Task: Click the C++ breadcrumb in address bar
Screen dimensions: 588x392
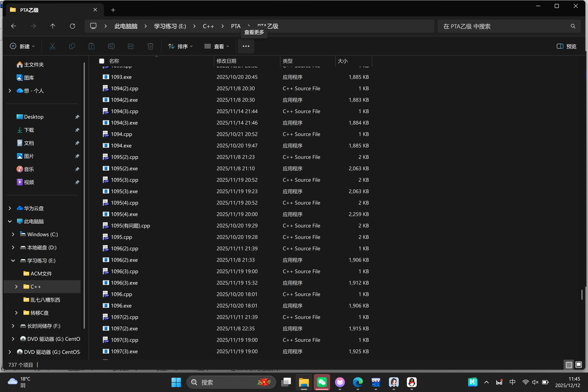Action: pos(208,26)
